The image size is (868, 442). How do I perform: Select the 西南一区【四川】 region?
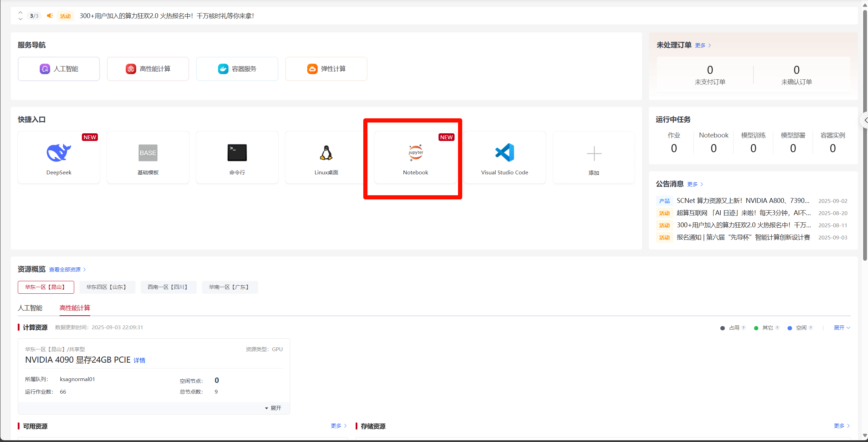coord(168,287)
